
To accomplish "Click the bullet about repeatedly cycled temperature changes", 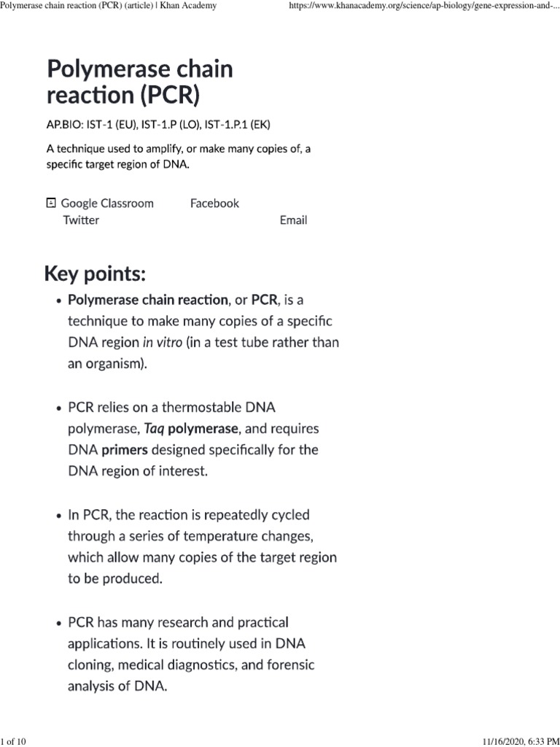I will pyautogui.click(x=202, y=546).
